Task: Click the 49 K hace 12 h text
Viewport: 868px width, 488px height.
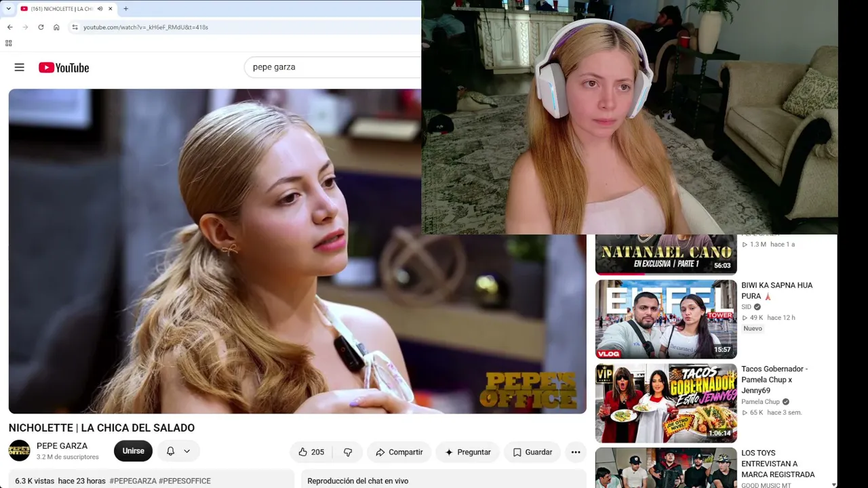Action: pos(768,318)
